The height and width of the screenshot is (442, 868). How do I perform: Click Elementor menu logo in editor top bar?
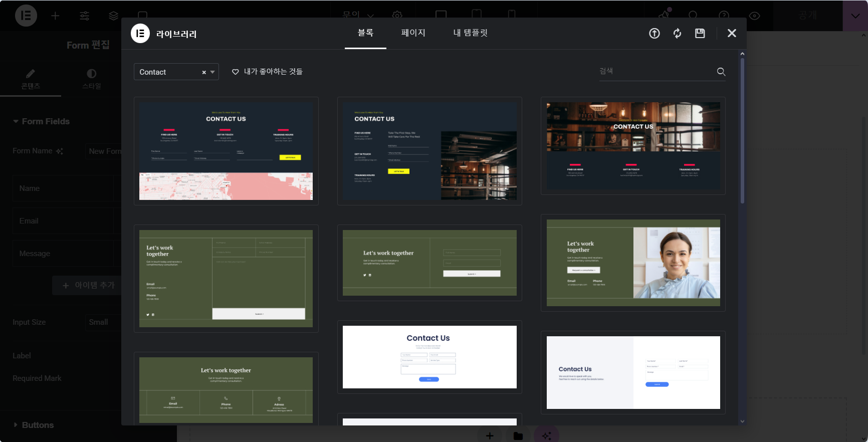26,16
